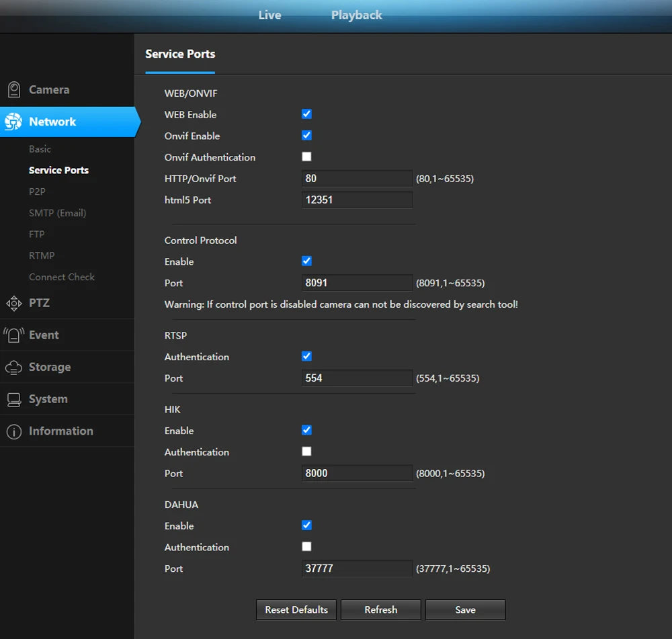Click the Information circle icon
The height and width of the screenshot is (639, 672).
pyautogui.click(x=13, y=431)
